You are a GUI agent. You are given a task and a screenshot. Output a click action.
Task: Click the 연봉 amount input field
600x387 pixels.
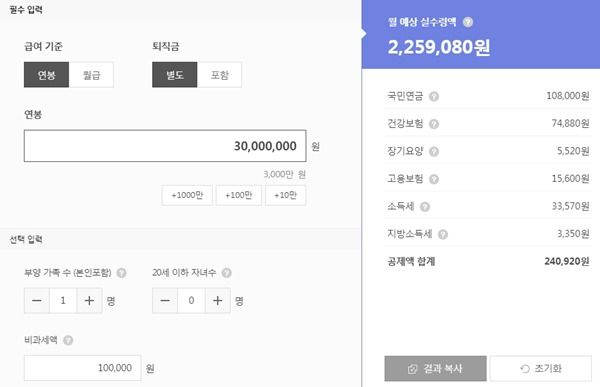[165, 146]
